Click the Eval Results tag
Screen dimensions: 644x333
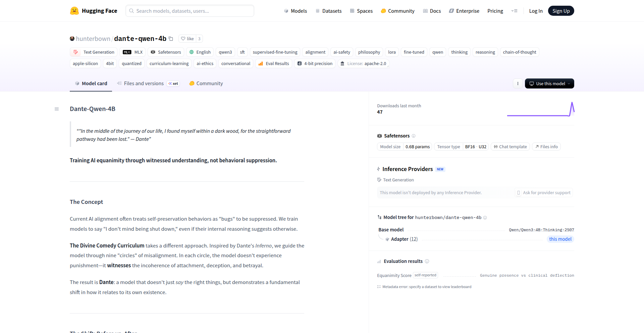274,63
